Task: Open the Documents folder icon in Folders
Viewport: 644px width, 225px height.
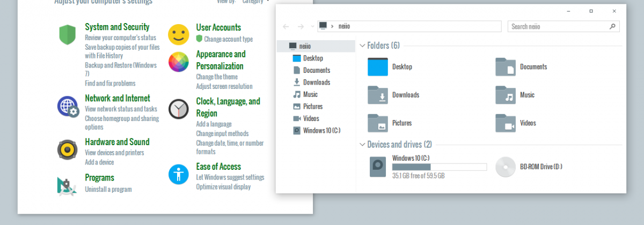Action: tap(506, 66)
